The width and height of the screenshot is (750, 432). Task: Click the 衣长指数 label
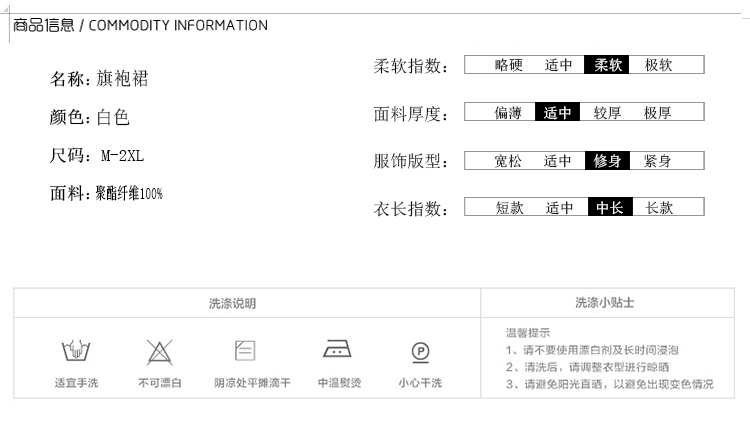coord(410,209)
